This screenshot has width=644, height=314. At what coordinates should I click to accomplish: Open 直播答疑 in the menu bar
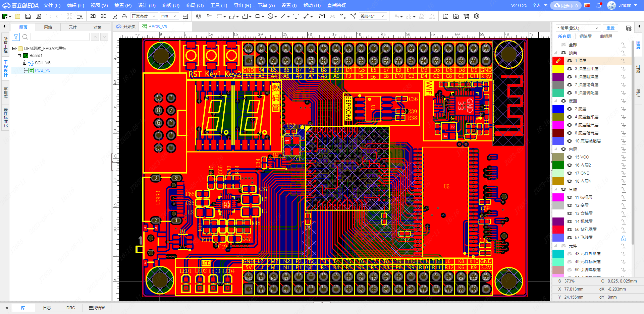(337, 5)
